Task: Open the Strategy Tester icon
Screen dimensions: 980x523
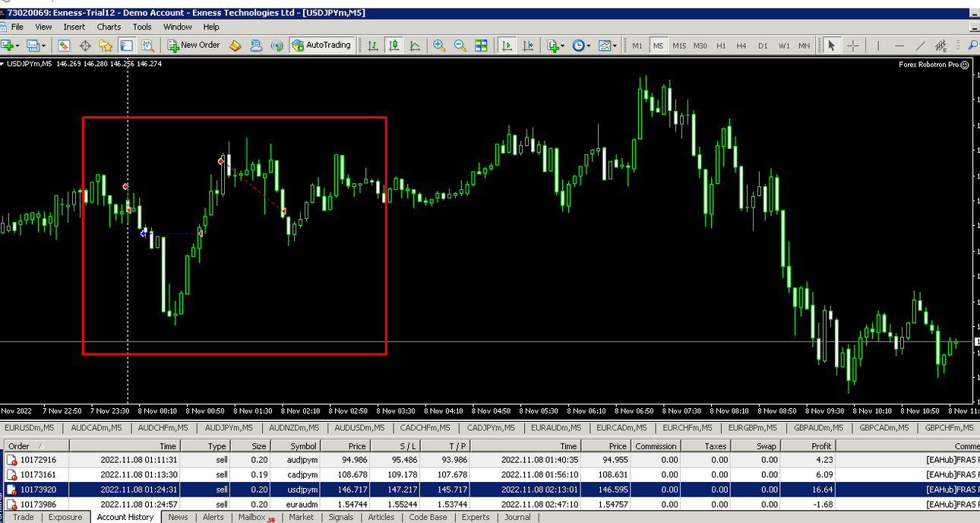Action: (x=147, y=46)
